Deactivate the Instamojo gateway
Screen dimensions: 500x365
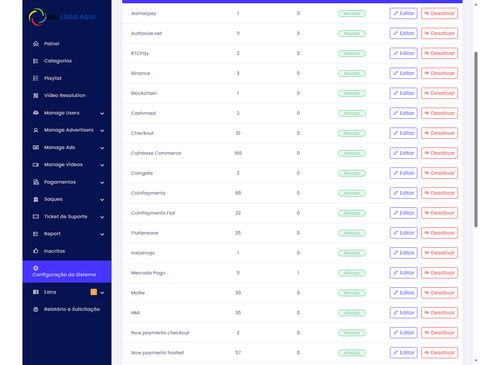tap(439, 253)
